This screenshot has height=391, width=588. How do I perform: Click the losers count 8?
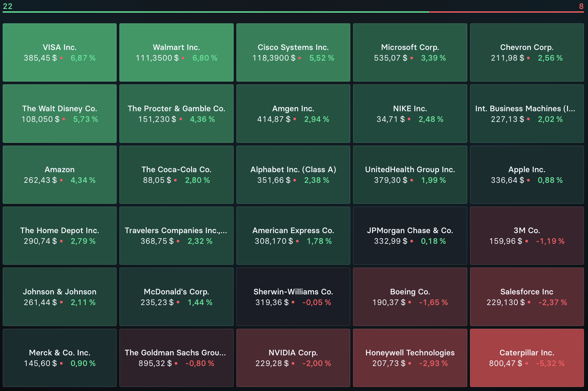(x=581, y=6)
